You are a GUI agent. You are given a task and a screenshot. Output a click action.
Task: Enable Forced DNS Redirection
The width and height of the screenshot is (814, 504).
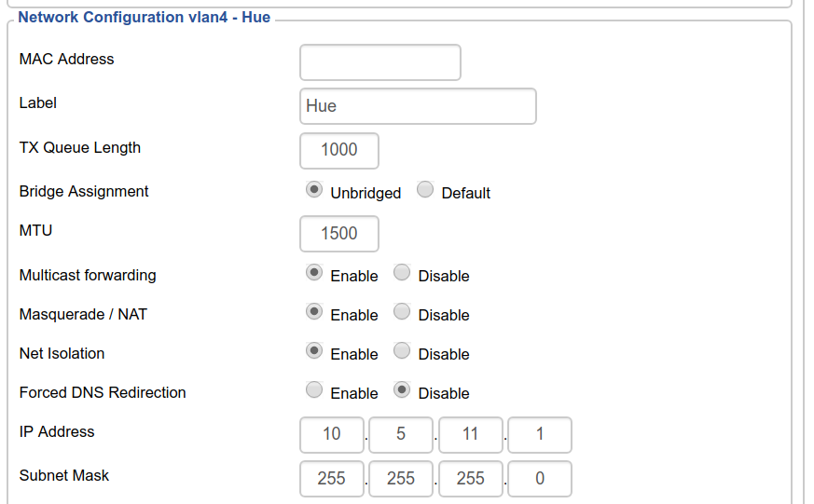point(315,390)
